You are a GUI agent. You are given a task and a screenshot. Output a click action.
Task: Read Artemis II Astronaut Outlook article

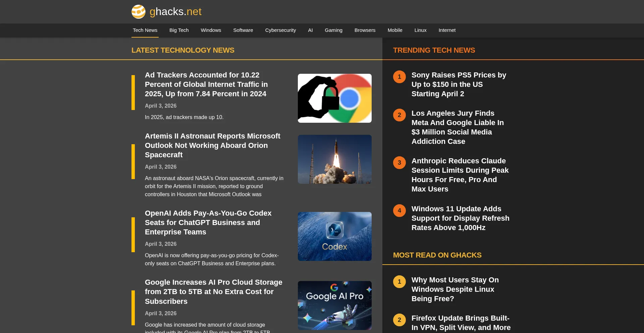click(x=212, y=146)
